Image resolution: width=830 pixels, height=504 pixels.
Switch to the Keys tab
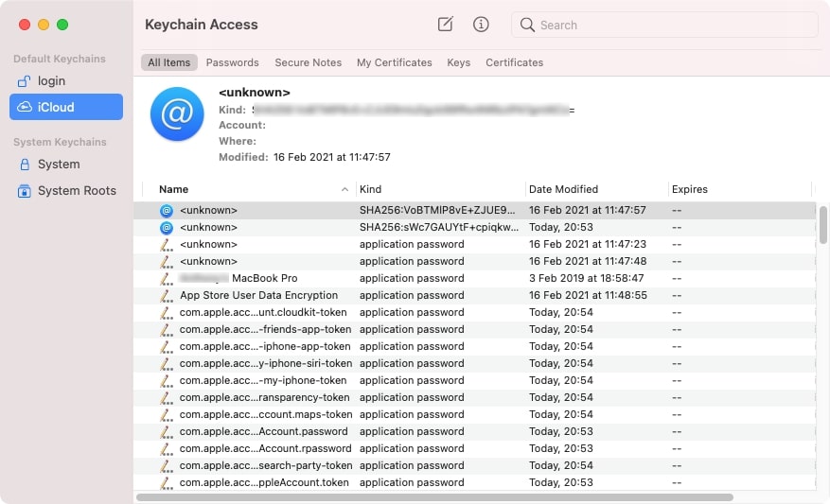pos(458,62)
